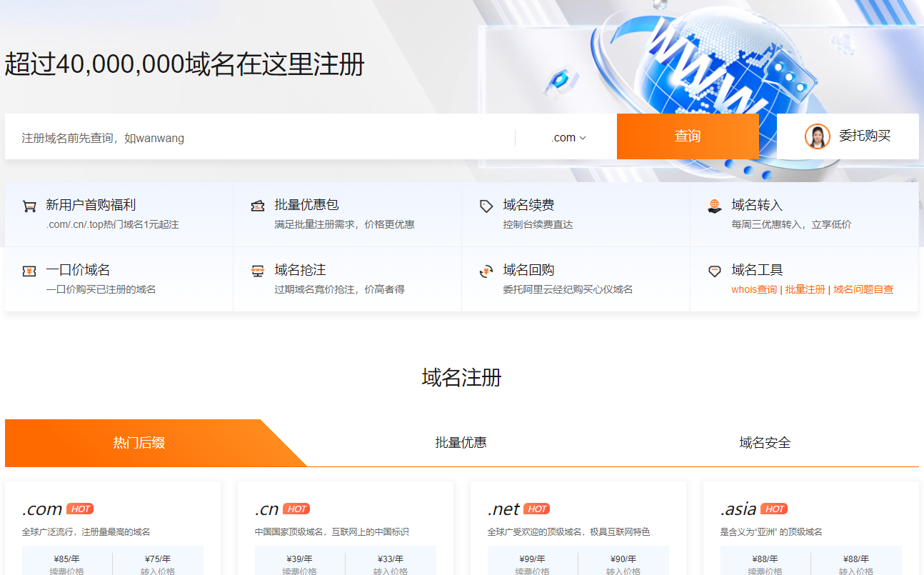Click the coupon icon beside 批量优惠包
Screen dimensions: 924x575
point(258,206)
